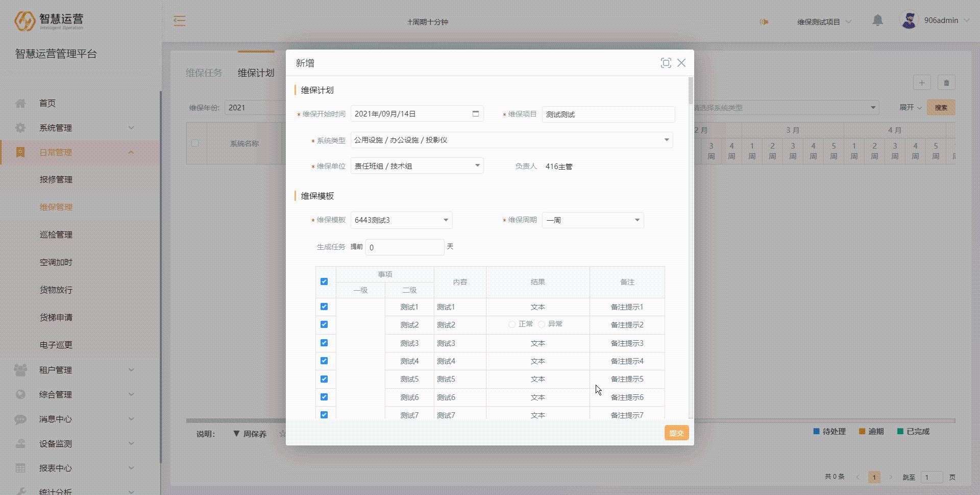Click the 报表中心 table icon
This screenshot has width=980, height=495.
tap(20, 468)
